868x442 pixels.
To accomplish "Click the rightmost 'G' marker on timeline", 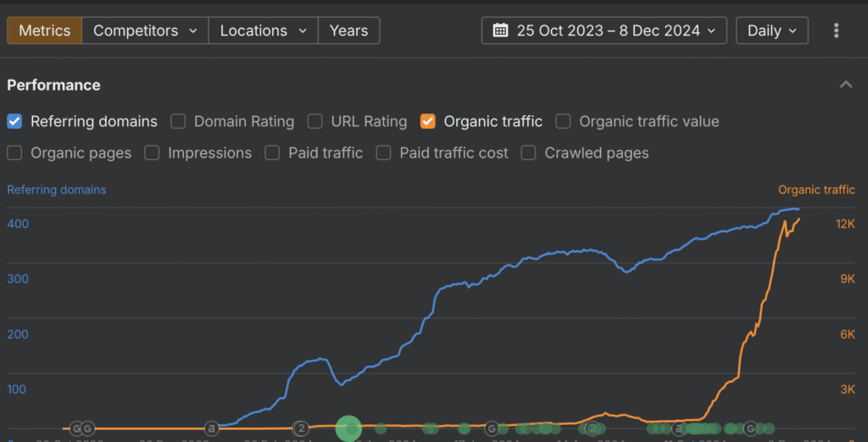I will pos(751,428).
